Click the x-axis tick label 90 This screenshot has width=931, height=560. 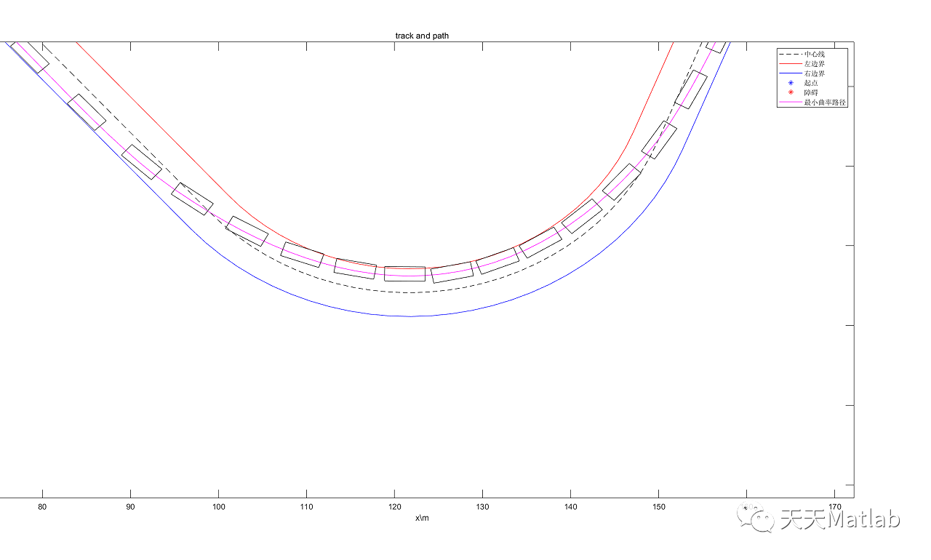click(x=130, y=506)
